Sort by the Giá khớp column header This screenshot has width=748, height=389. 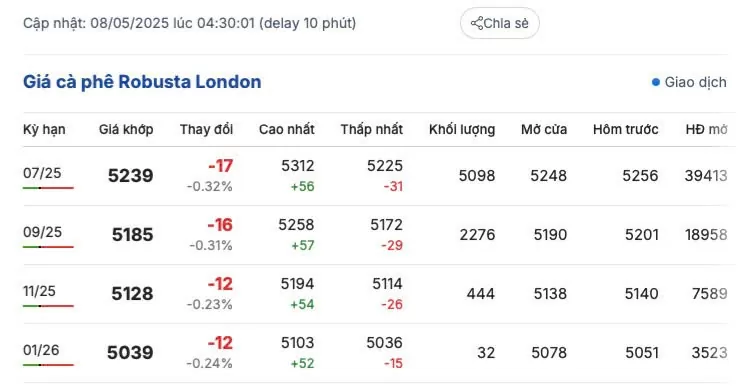coord(126,129)
